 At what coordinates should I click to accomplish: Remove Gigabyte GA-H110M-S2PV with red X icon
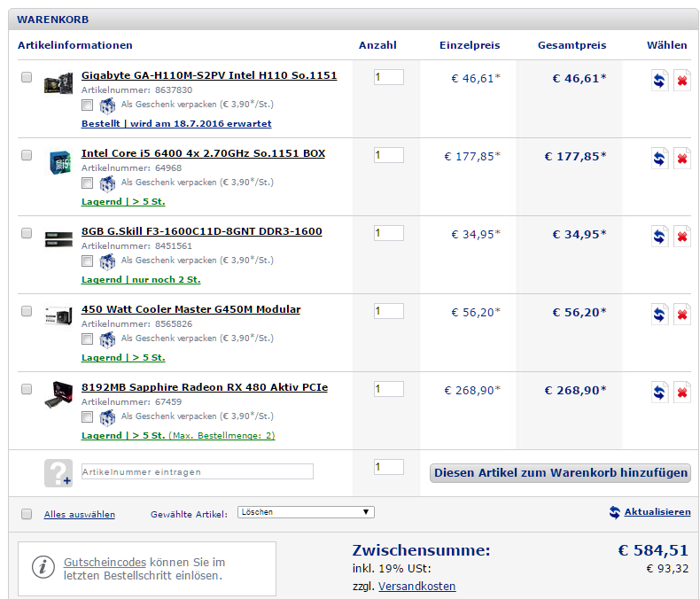682,81
